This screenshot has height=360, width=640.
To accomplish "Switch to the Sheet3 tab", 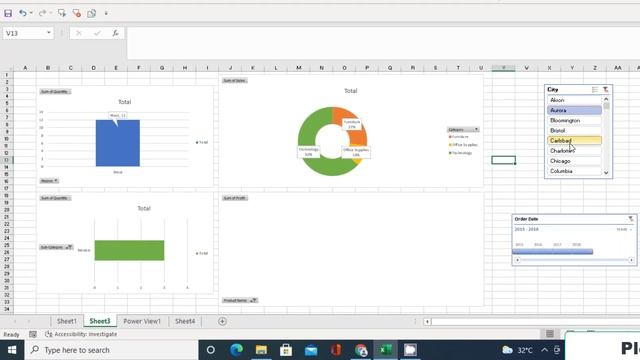I will (100, 321).
